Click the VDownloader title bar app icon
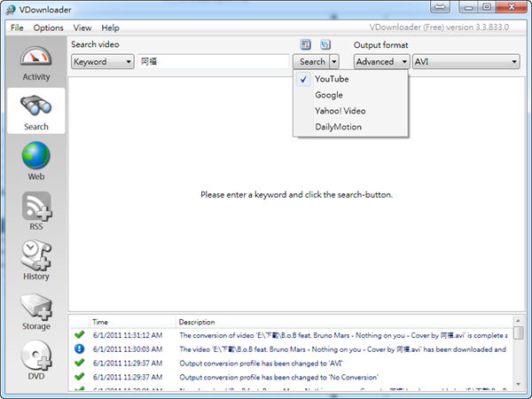The width and height of the screenshot is (532, 399). tap(11, 10)
